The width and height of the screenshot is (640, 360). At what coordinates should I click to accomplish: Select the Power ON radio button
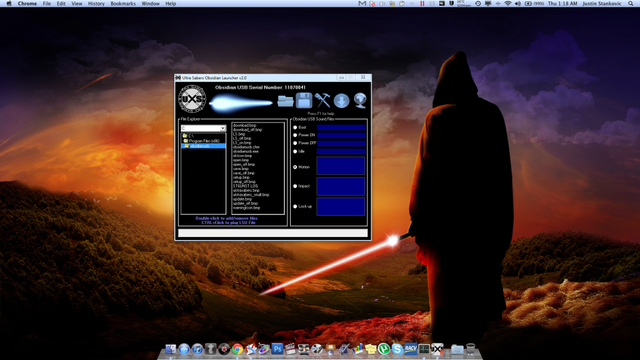coord(295,135)
